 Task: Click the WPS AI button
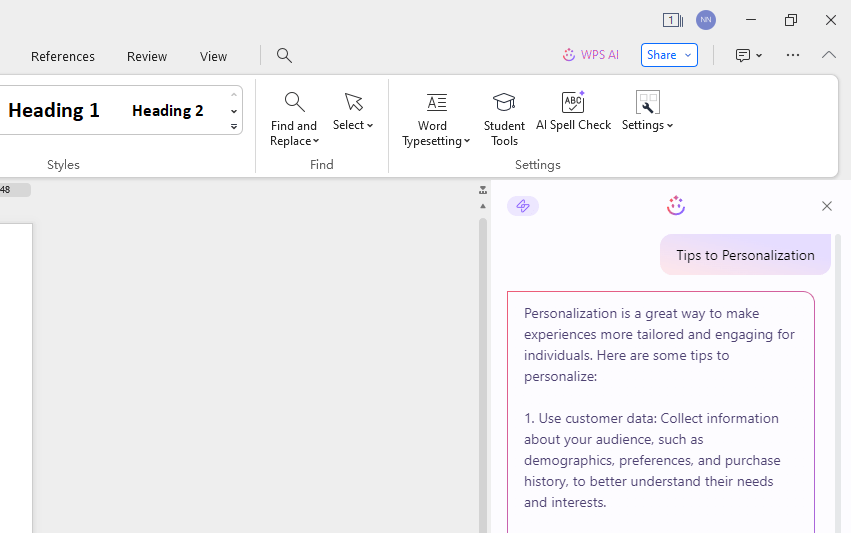click(x=591, y=55)
